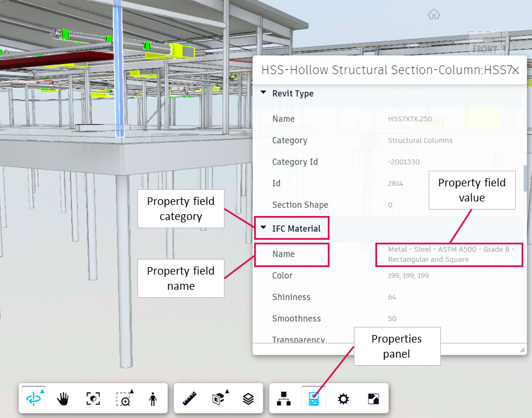The height and width of the screenshot is (418, 532).
Task: Collapse the Revit Type section
Action: click(263, 93)
